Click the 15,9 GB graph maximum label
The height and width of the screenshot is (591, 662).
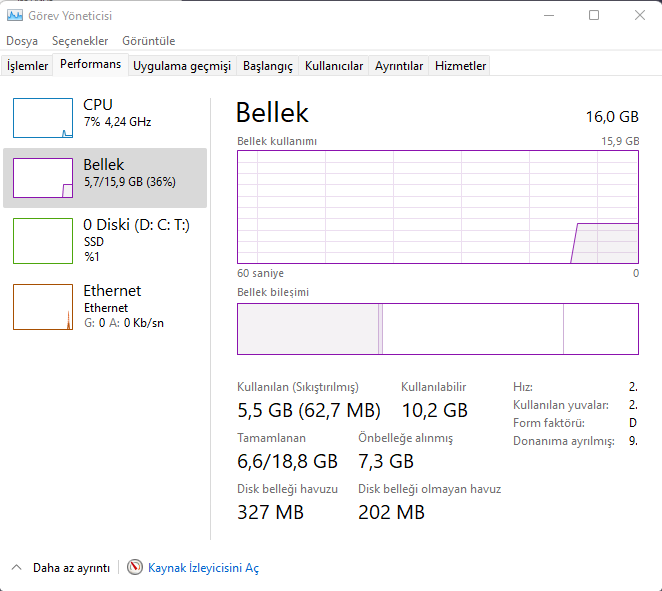(620, 141)
